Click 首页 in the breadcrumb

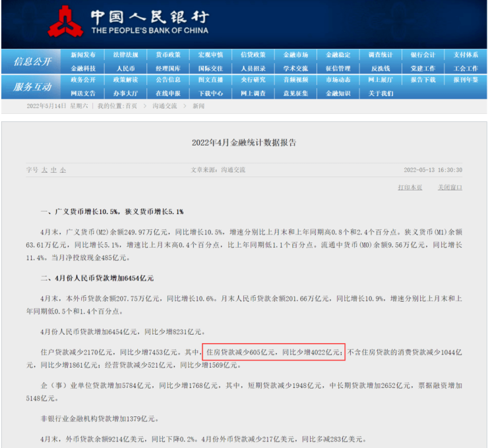(x=131, y=106)
